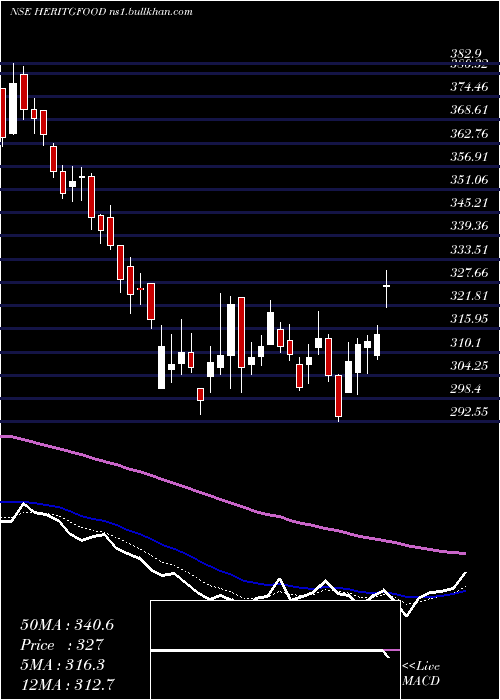Click the 345.21 price axis label

(469, 203)
